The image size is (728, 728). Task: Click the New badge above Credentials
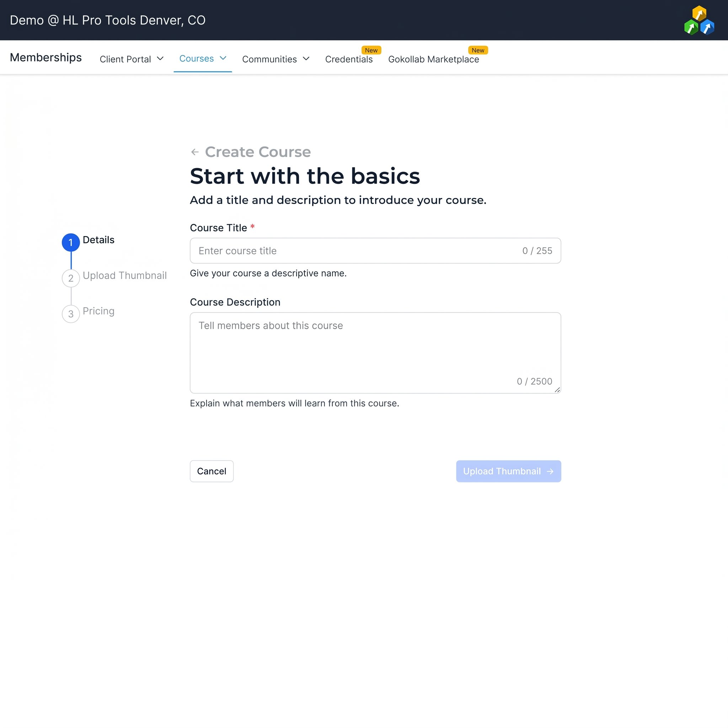pyautogui.click(x=371, y=50)
